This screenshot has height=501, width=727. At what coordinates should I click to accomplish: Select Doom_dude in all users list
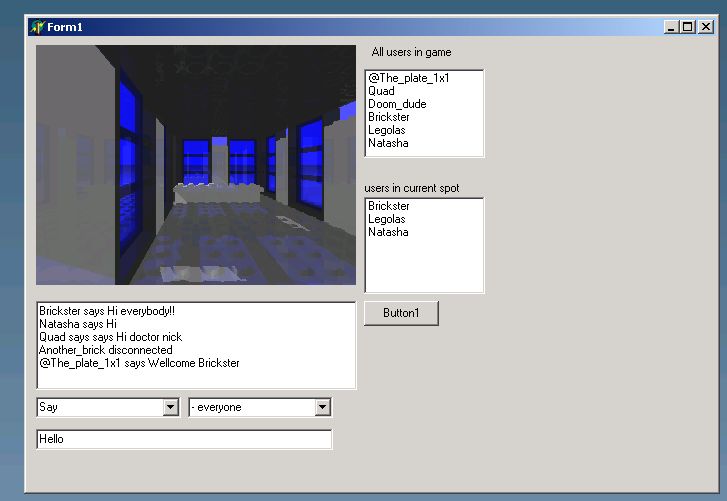(x=397, y=104)
